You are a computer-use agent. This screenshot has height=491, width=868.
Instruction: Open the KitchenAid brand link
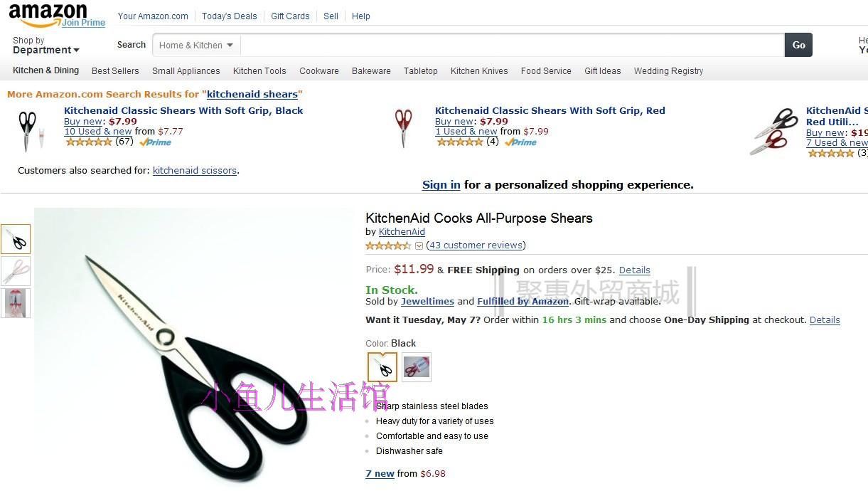tap(402, 231)
